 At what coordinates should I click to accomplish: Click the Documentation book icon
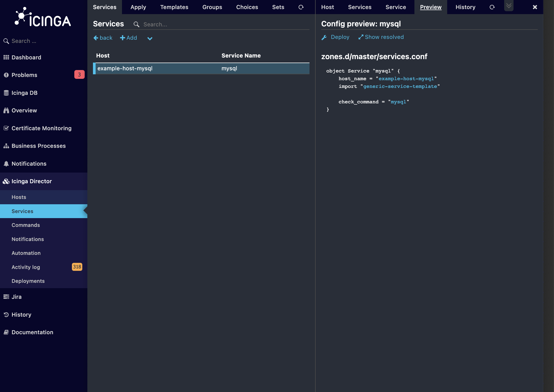coord(6,332)
